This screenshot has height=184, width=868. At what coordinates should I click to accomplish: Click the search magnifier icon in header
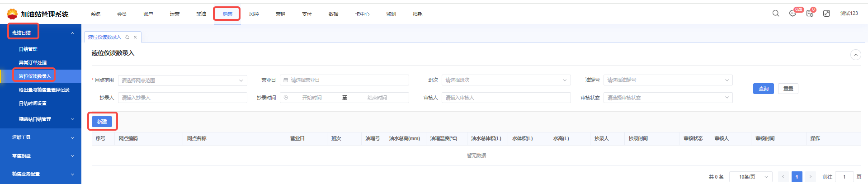pos(776,14)
